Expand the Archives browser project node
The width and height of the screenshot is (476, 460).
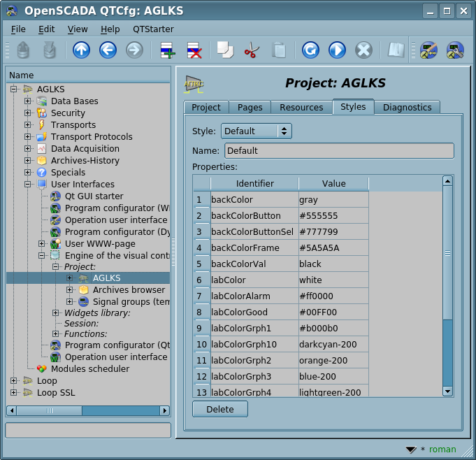pos(69,289)
